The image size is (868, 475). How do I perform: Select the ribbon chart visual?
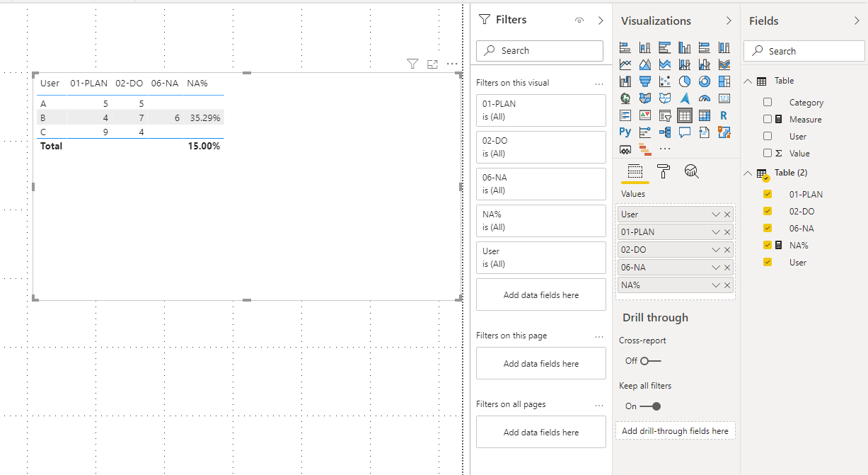point(724,64)
